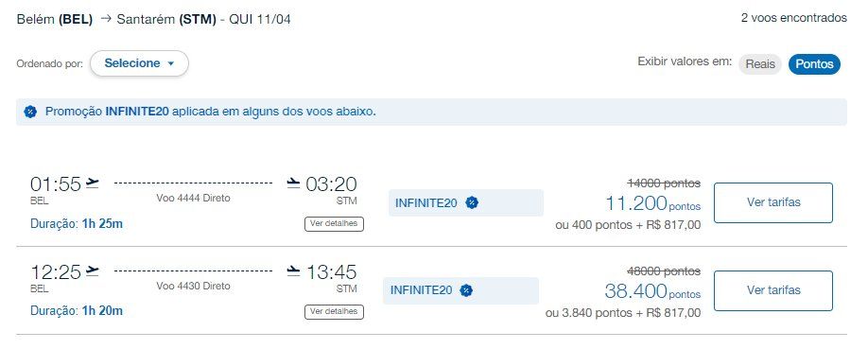This screenshot has width=868, height=349.
Task: Click the dropdown arrow beside Selecione
Action: pyautogui.click(x=170, y=63)
